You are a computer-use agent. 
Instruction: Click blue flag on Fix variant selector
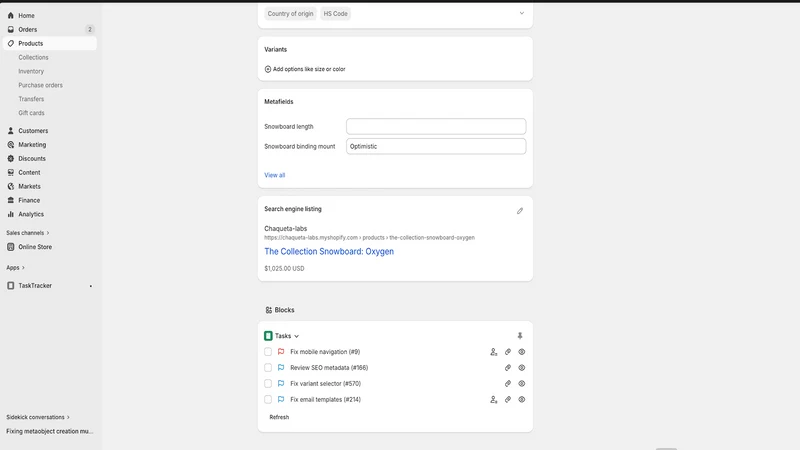coord(281,383)
